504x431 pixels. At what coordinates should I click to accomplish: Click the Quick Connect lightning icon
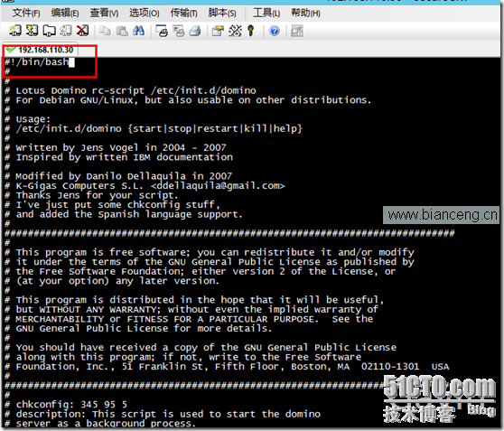(32, 31)
